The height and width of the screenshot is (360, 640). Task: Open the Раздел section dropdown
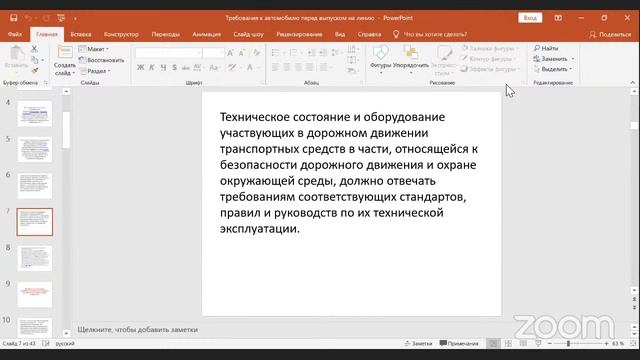[95, 71]
